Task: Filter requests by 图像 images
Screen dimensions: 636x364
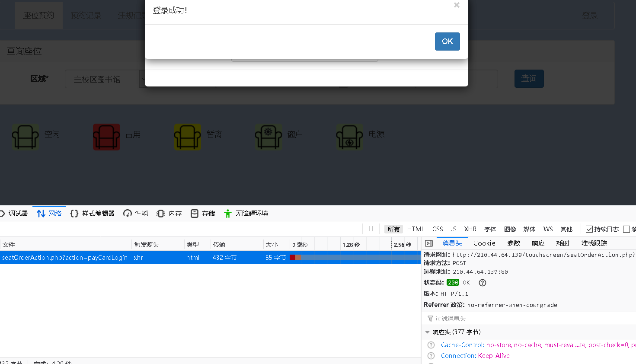Action: point(510,229)
